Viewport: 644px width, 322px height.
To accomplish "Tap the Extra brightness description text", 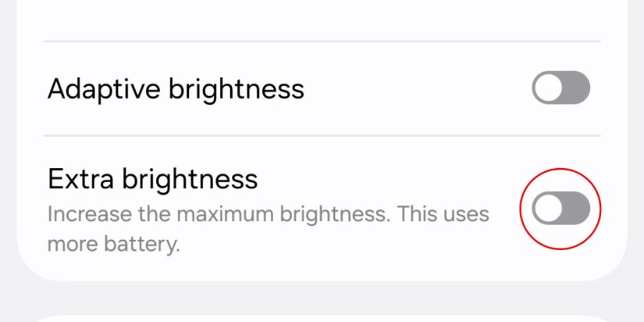I will coord(269,229).
